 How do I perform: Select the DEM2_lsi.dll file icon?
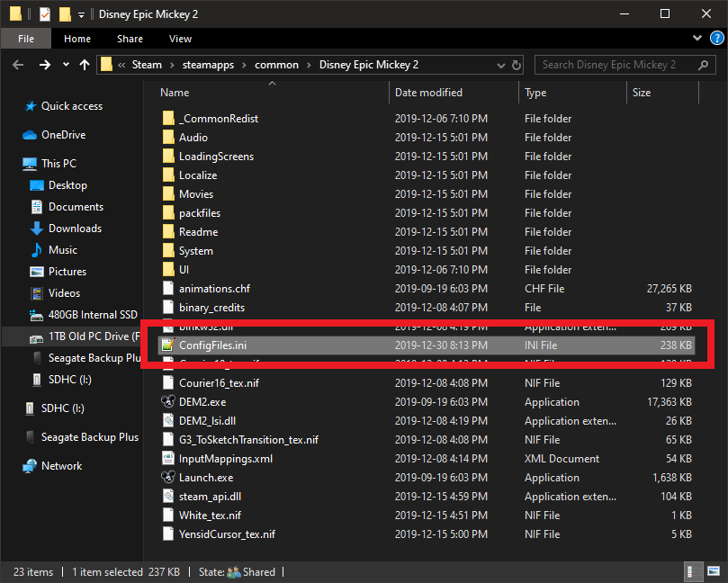tap(168, 420)
